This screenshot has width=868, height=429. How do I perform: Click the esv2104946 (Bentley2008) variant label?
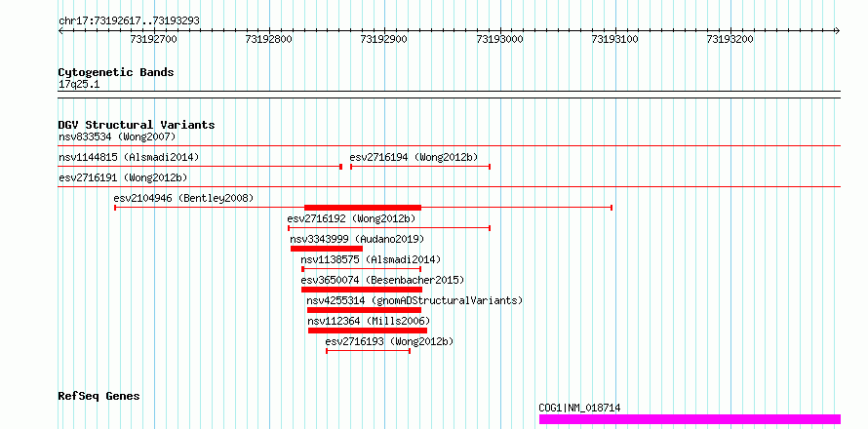(x=183, y=198)
